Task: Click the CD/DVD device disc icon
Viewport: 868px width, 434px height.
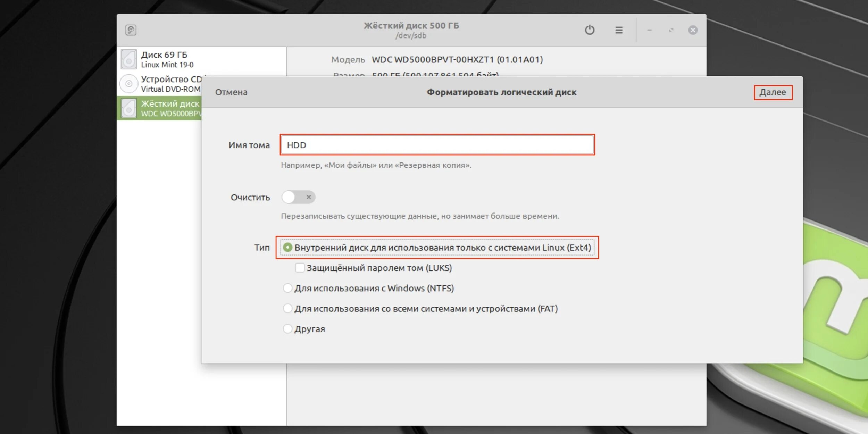Action: (x=129, y=84)
